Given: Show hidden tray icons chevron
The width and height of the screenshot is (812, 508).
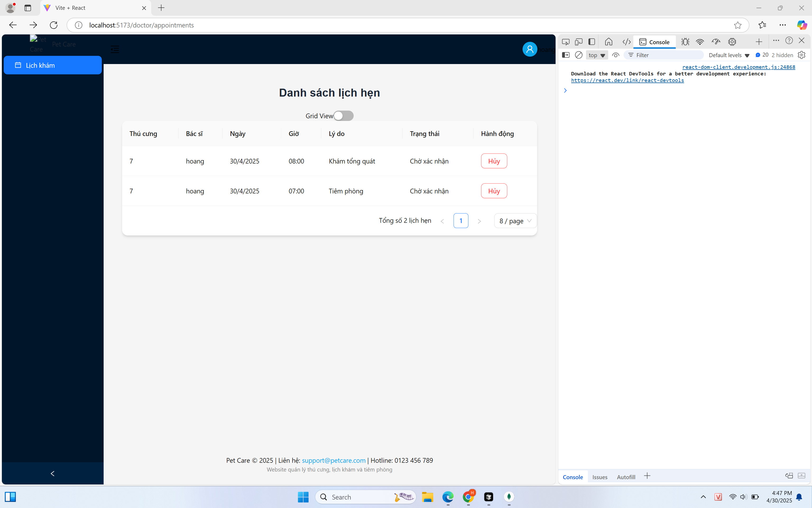Looking at the screenshot, I should (703, 497).
